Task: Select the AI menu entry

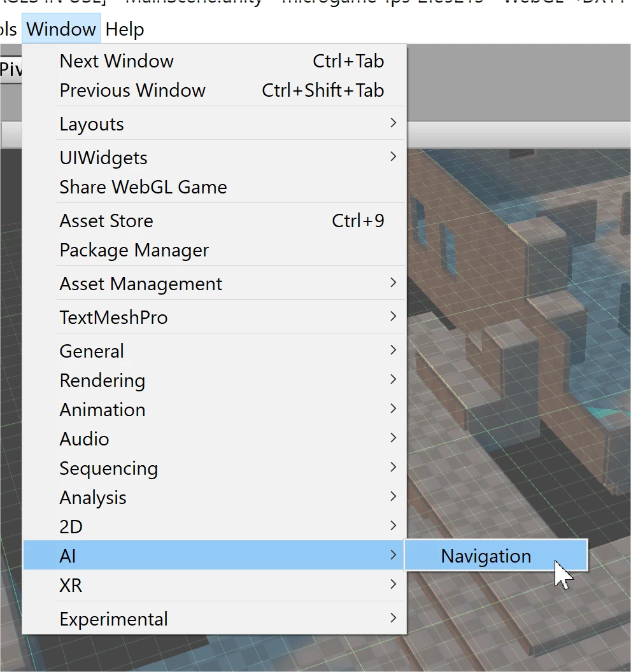Action: [215, 556]
